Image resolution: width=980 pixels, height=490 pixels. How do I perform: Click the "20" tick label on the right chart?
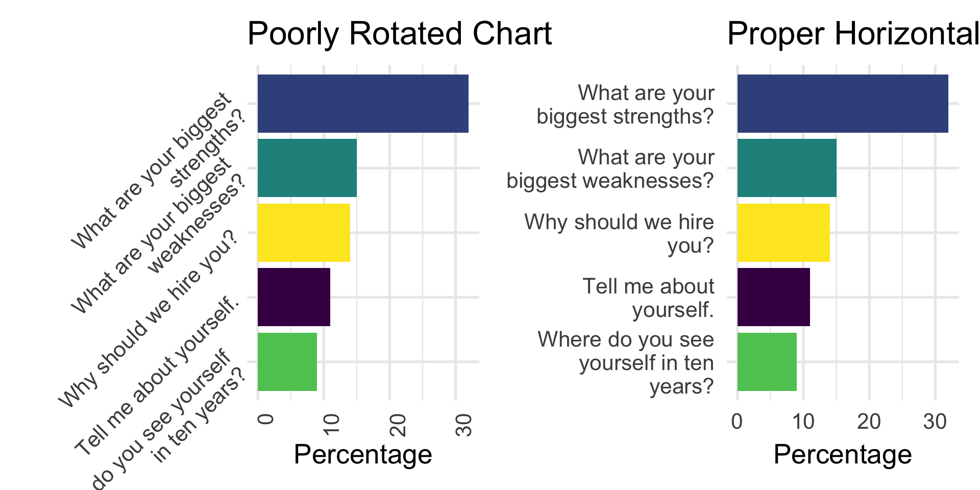[869, 422]
